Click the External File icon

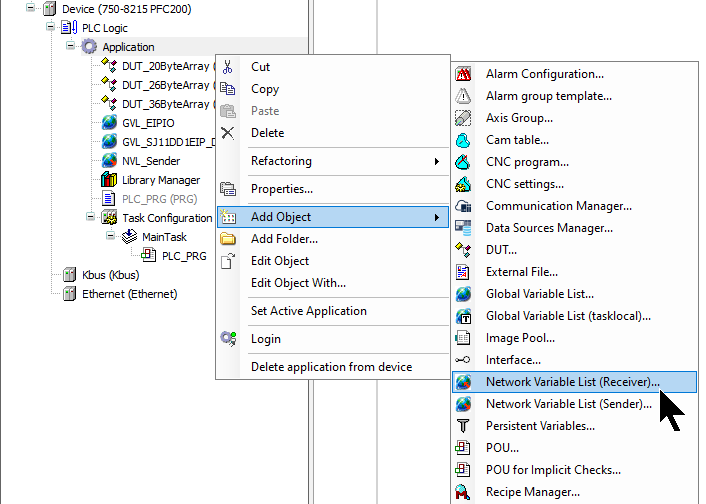463,272
